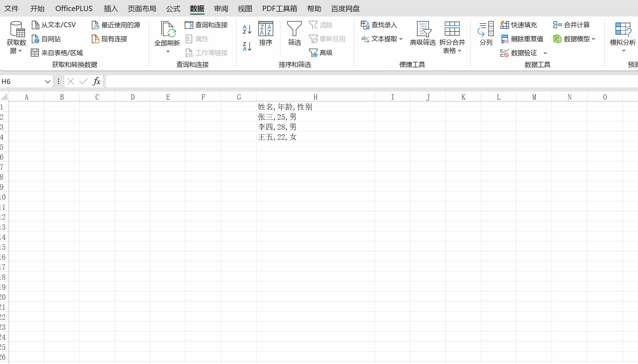638x364 pixels.
Task: Expand Refresh All (全部刷新) dropdown
Action: pos(168,51)
